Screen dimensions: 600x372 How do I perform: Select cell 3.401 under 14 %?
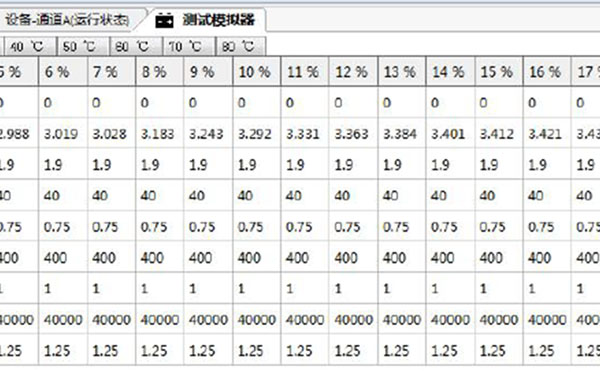coord(450,134)
